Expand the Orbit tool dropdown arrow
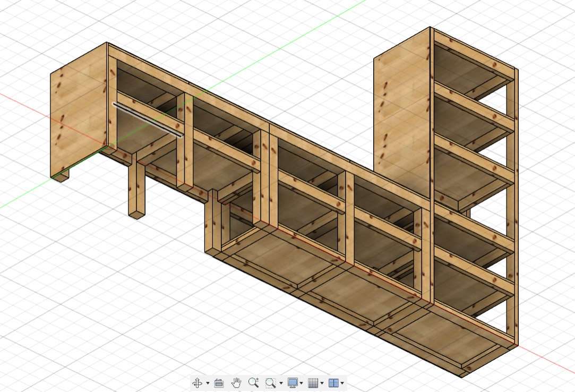This screenshot has height=392, width=575. click(208, 382)
